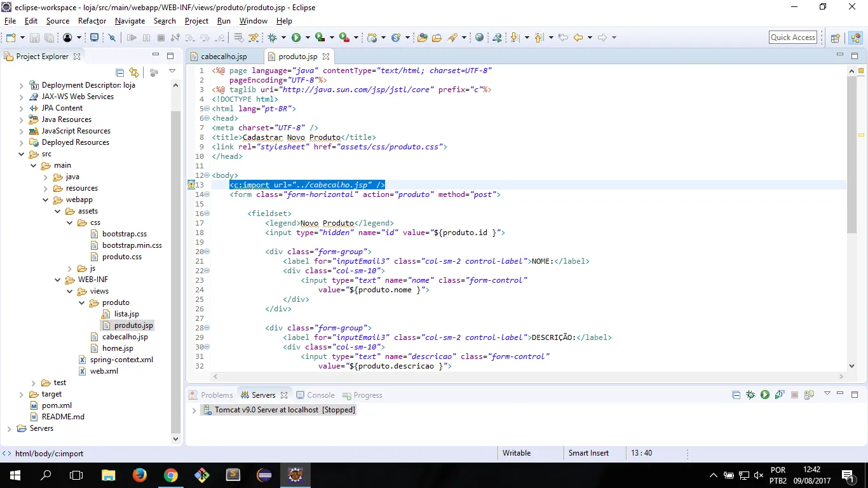Toggle Link with Editor in Project Explorer
The image size is (868, 488).
[133, 72]
